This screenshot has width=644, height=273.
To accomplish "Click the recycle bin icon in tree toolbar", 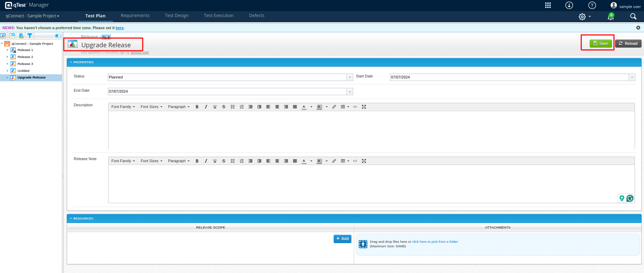I will (21, 36).
